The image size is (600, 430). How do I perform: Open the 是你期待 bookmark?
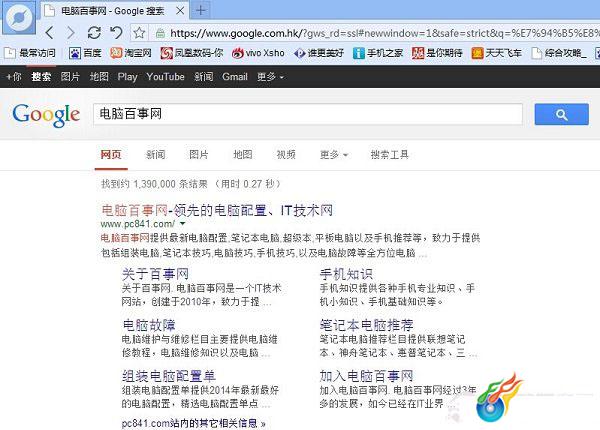pyautogui.click(x=438, y=53)
